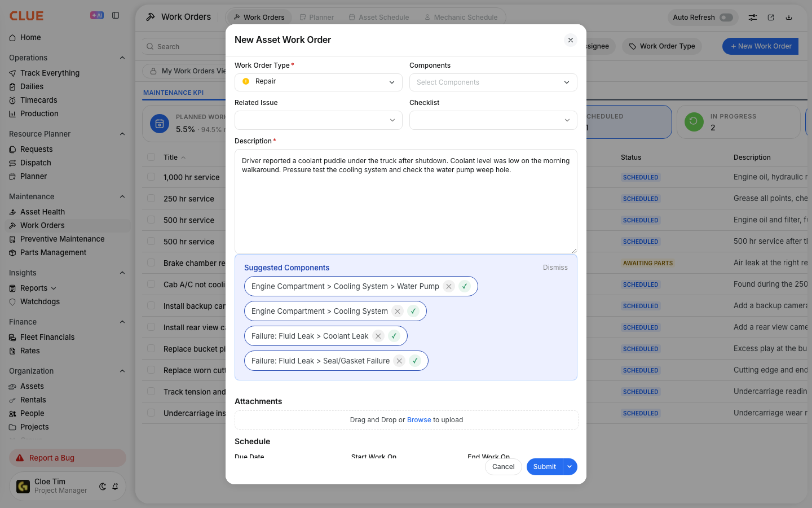
Task: Reject the Coolant Leak failure suggestion
Action: [x=378, y=336]
